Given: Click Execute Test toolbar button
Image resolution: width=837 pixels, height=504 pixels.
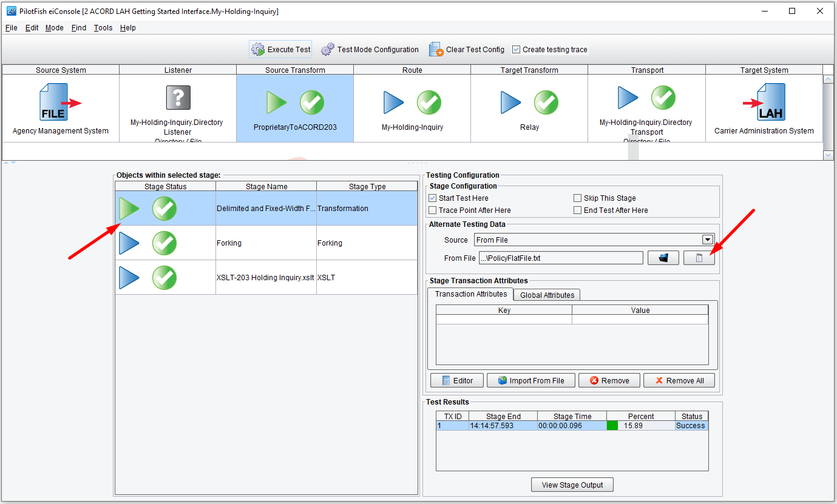Looking at the screenshot, I should (281, 50).
